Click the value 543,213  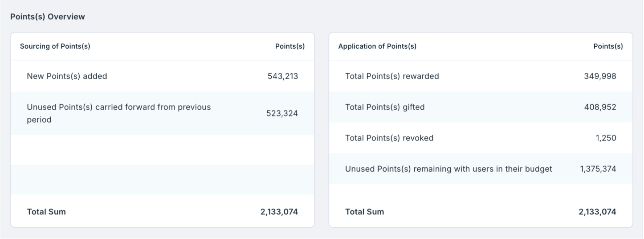283,76
